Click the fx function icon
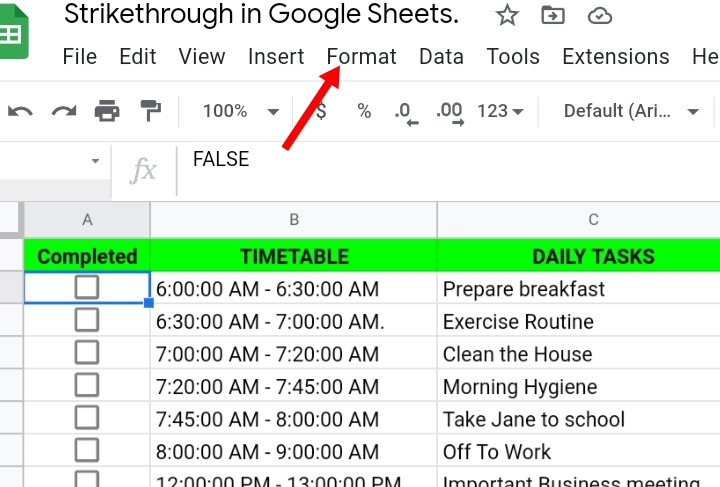Image resolution: width=720 pixels, height=487 pixels. click(x=143, y=170)
